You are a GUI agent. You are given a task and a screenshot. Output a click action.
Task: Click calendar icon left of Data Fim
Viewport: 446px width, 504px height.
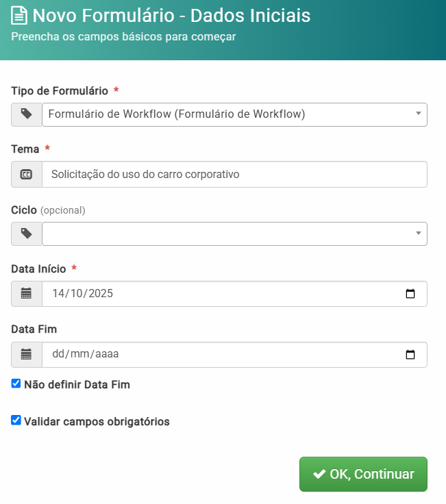click(x=27, y=355)
